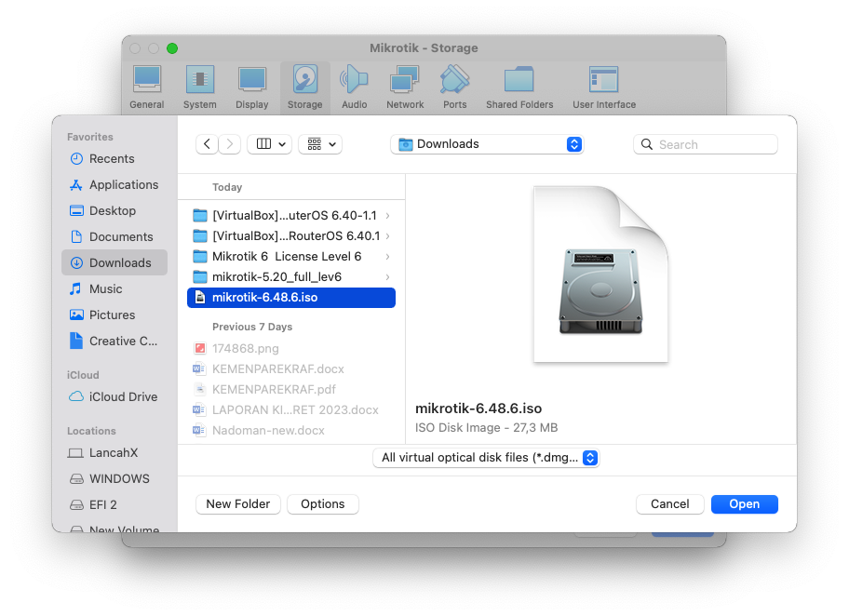Select iCloud Drive in the sidebar
The image size is (849, 616).
[x=123, y=397]
